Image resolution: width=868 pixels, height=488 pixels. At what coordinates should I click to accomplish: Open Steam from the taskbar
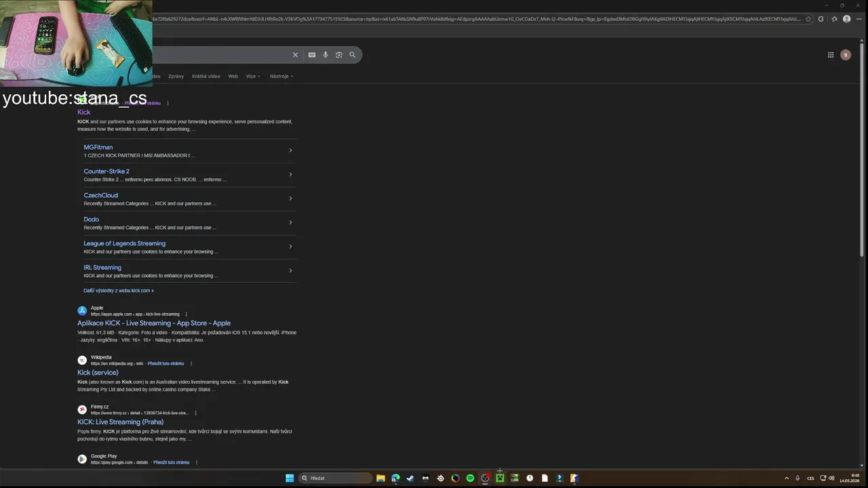(410, 478)
